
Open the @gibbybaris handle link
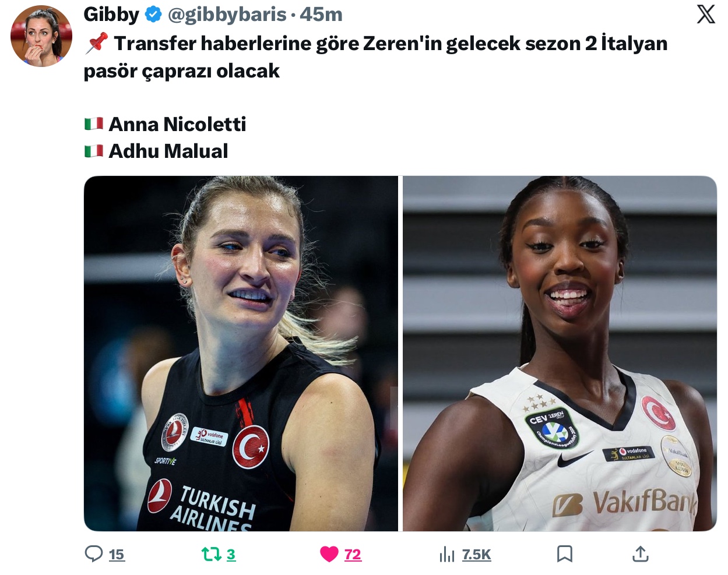227,15
